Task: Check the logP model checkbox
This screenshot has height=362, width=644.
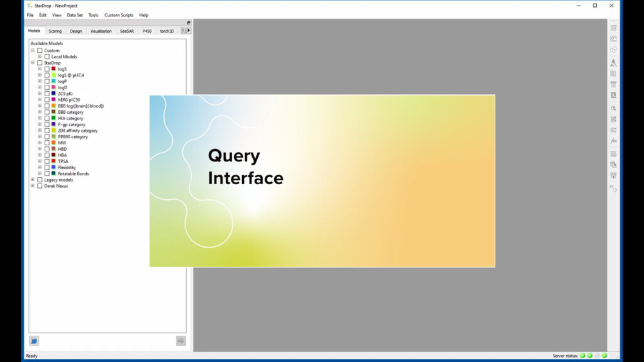Action: 46,81
